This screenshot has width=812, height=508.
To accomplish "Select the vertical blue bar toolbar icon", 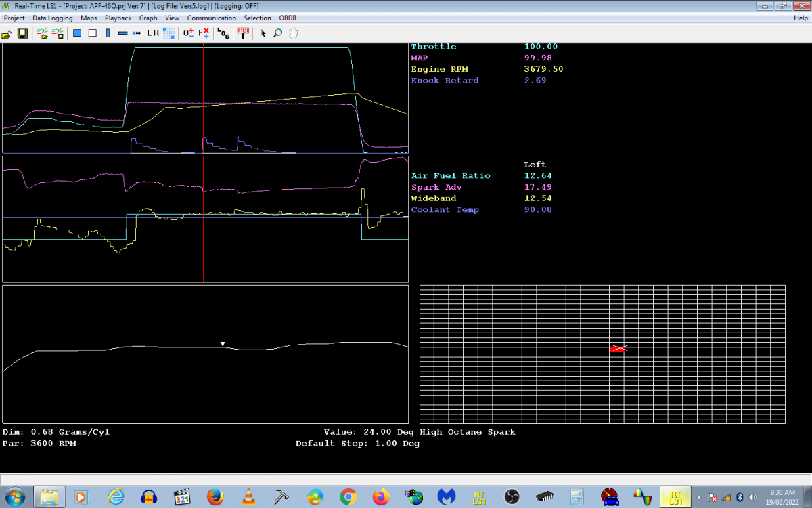I will pos(108,33).
